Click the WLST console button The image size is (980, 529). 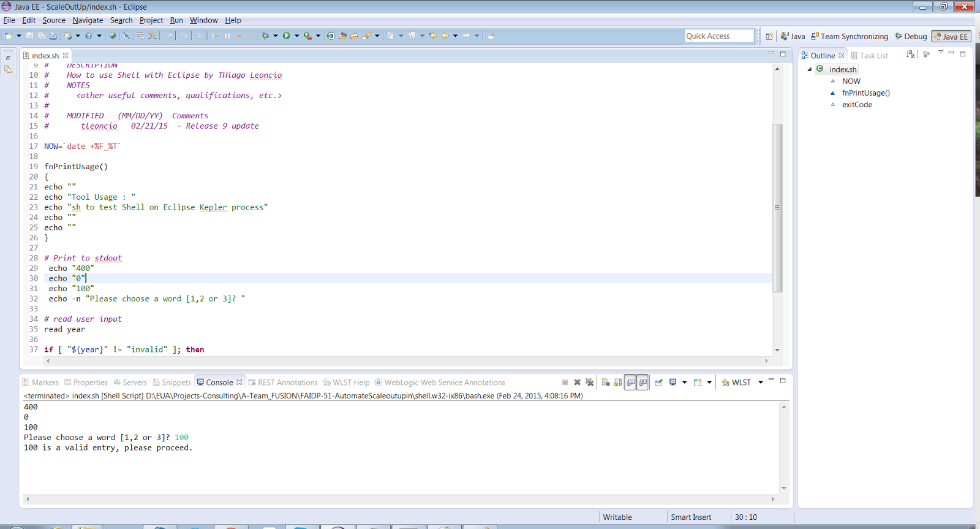coord(736,382)
